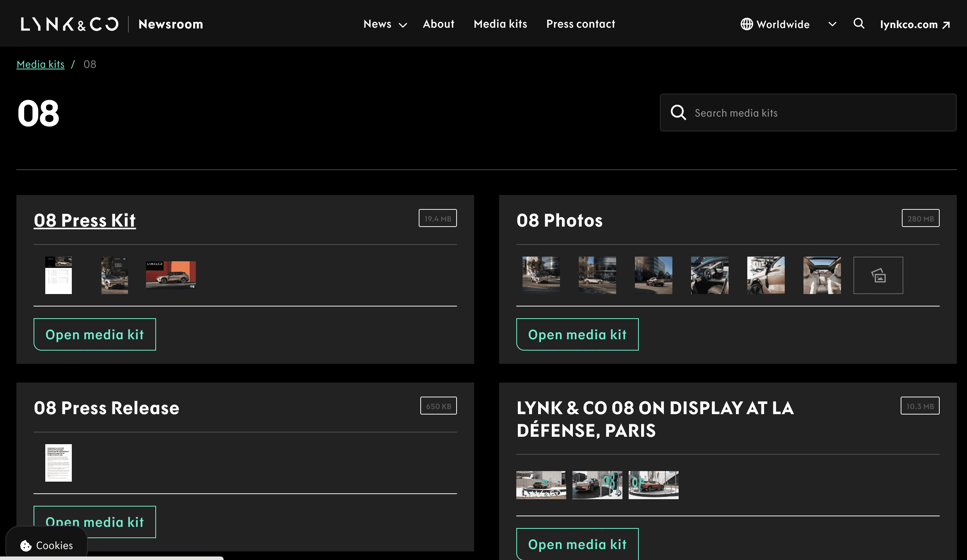Open the 08 Press Kit title link

click(x=85, y=220)
